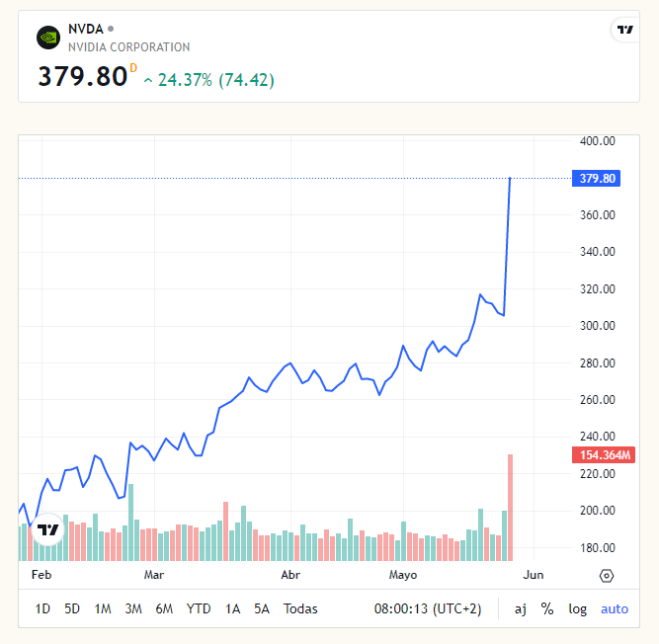Screen dimensions: 659x644
Task: Click the 200.00 price axis label
Action: click(597, 511)
